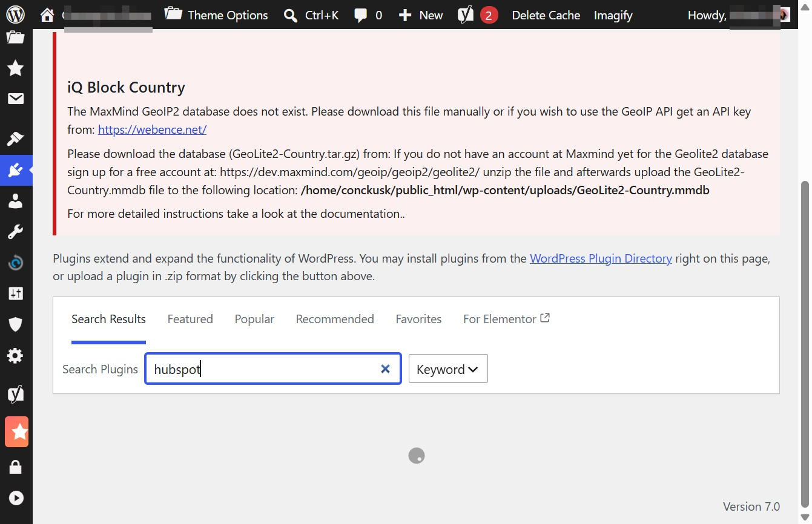Clear the plugin search field with X
The width and height of the screenshot is (812, 524).
tap(385, 369)
